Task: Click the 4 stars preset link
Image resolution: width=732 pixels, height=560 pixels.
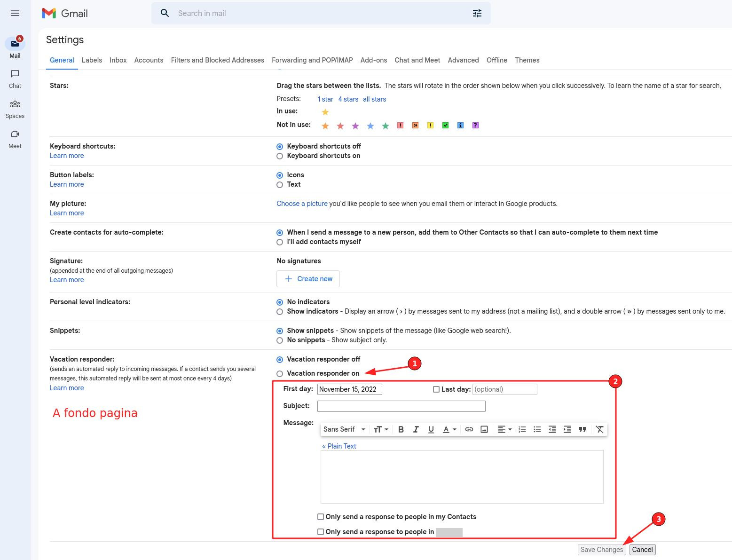Action: pos(348,99)
